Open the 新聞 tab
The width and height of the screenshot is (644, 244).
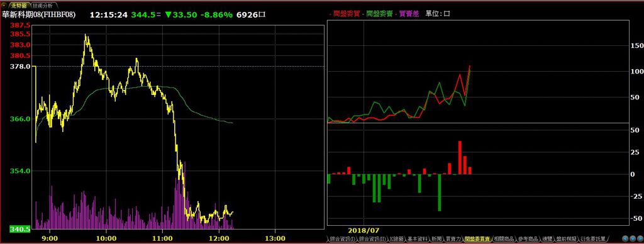coord(437,239)
